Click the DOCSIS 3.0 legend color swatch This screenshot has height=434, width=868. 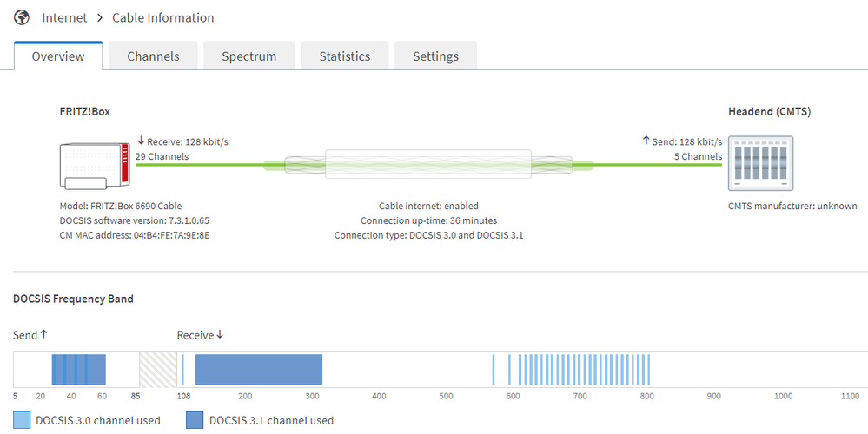tap(22, 420)
